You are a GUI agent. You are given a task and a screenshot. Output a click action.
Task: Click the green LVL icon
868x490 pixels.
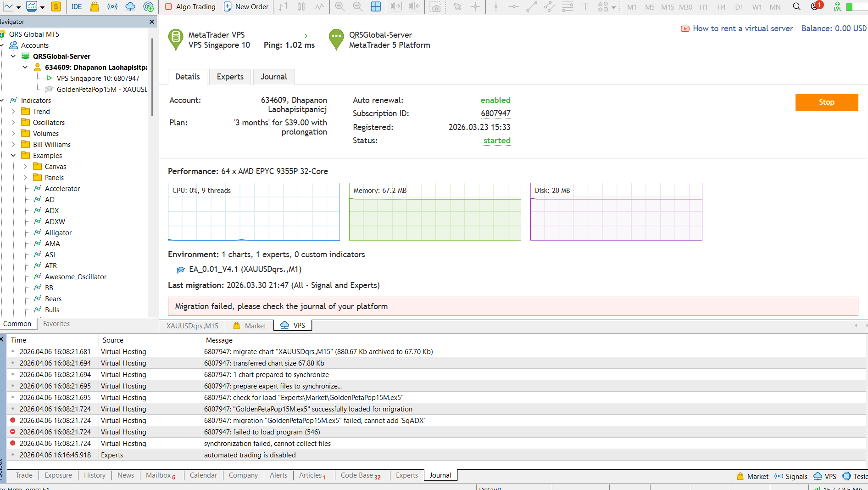coord(838,6)
